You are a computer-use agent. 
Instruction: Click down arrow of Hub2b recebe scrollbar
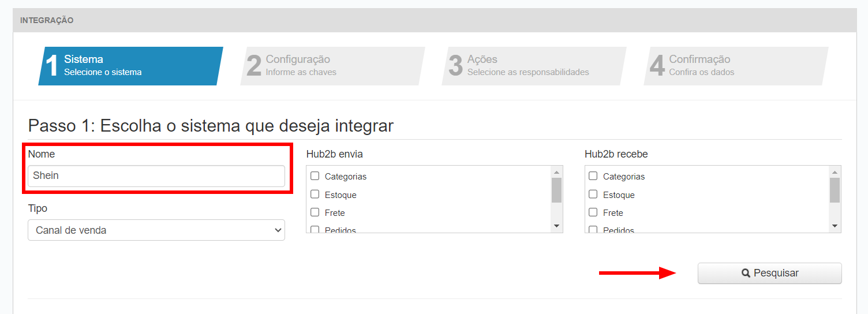[x=835, y=226]
